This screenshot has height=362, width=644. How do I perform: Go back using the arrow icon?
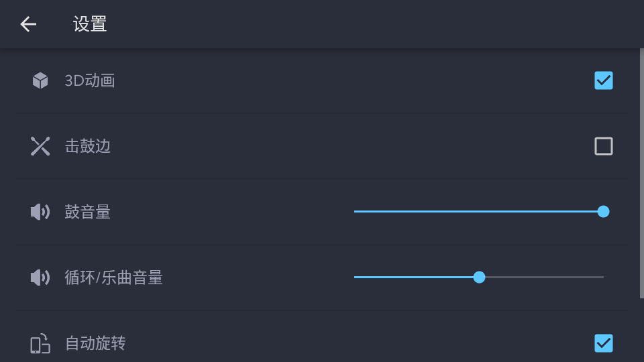pyautogui.click(x=28, y=24)
